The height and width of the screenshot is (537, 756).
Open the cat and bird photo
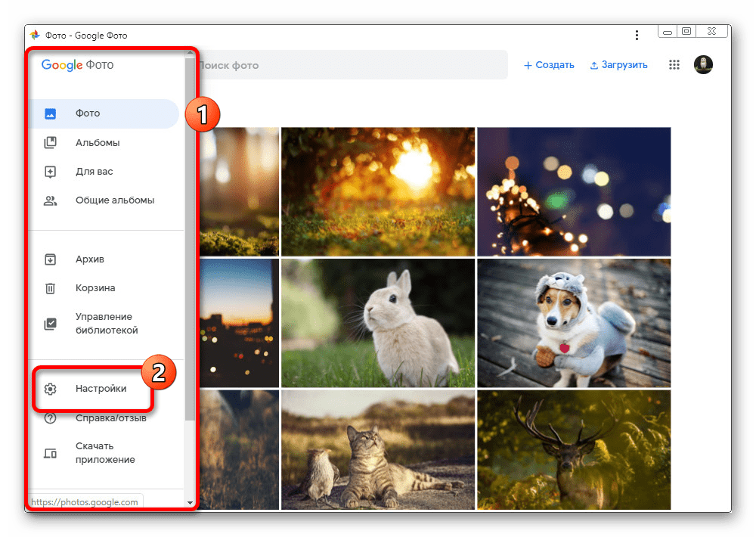[378, 450]
